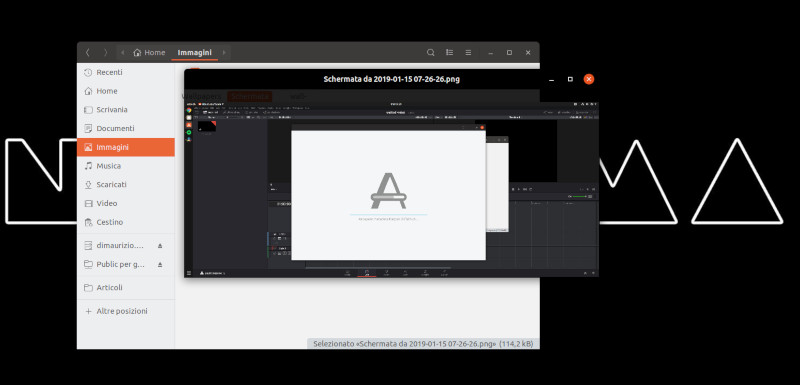Click the path bar right scroll arrow

pos(224,53)
